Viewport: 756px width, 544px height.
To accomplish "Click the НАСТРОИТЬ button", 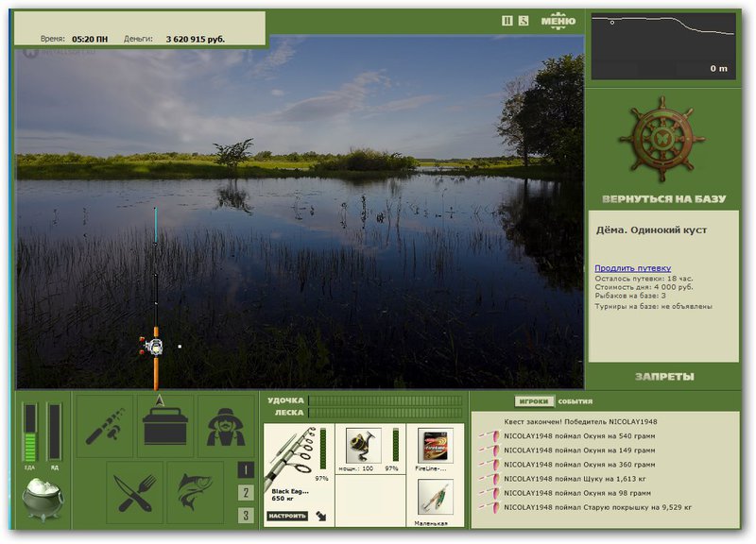I will coord(287,517).
